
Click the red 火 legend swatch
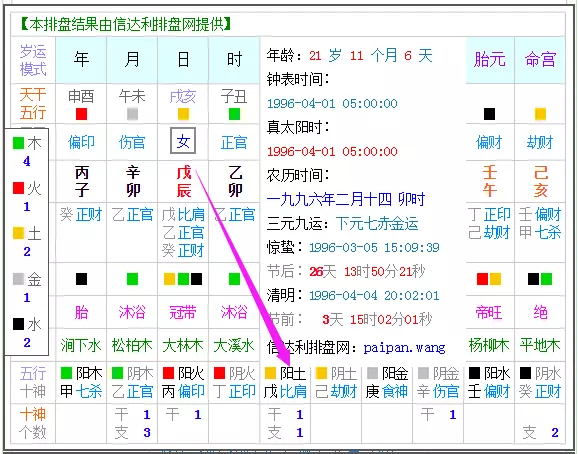pyautogui.click(x=18, y=188)
